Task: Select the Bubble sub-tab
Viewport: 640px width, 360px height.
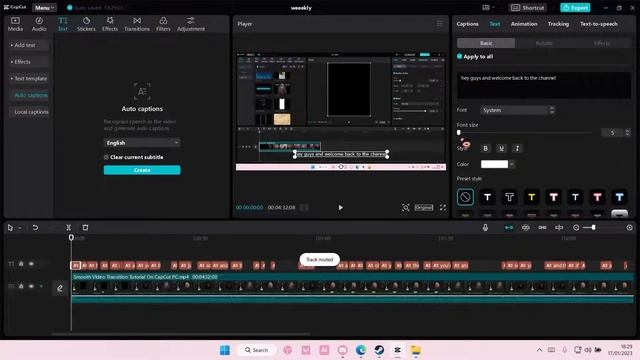Action: [544, 43]
